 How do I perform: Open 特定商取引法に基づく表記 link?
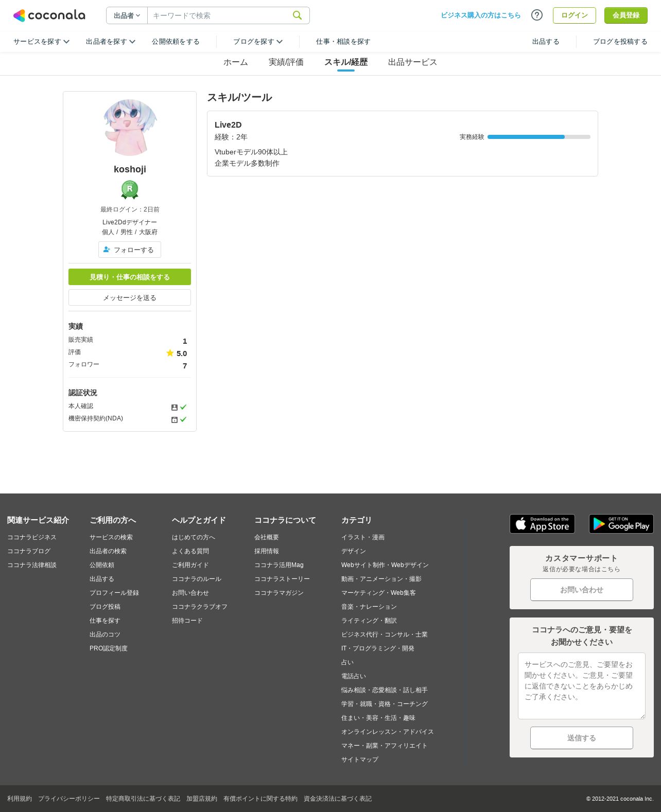coord(143,799)
